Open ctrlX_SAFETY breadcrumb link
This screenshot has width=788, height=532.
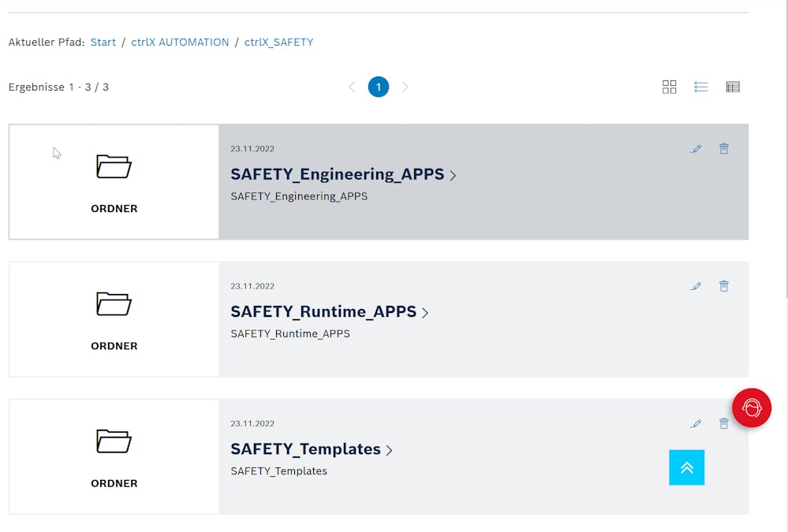[278, 43]
